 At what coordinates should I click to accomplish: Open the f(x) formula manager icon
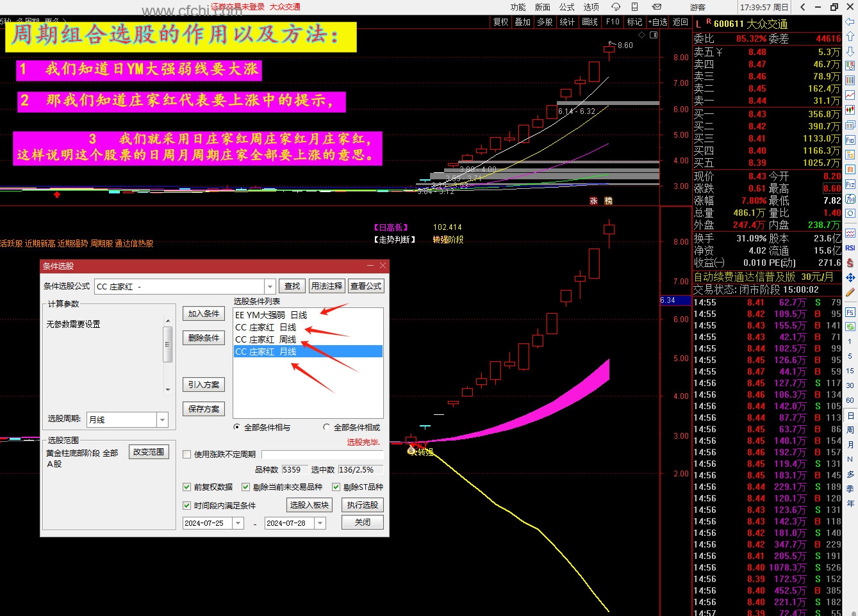(850, 199)
